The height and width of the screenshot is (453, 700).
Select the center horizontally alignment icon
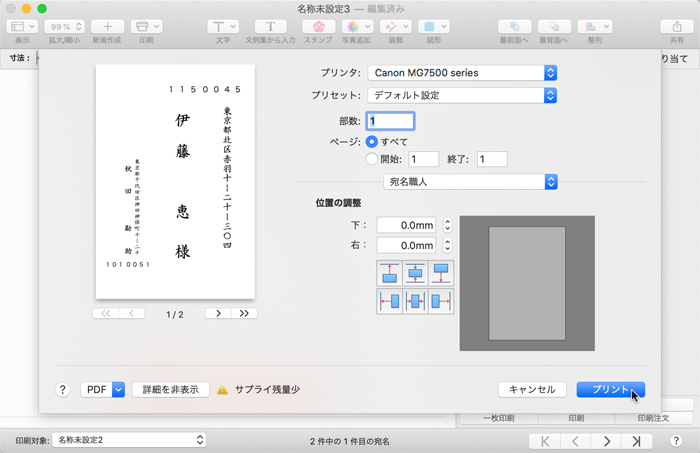coord(415,301)
